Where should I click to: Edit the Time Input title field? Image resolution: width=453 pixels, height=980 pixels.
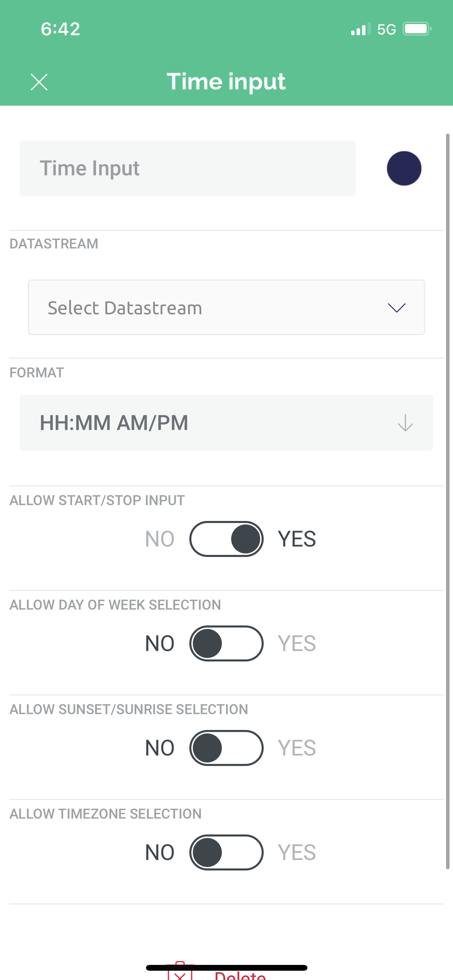[x=187, y=168]
